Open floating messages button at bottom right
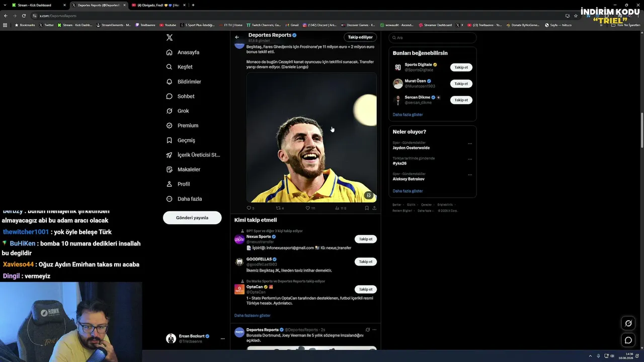The width and height of the screenshot is (644, 362). point(628,340)
